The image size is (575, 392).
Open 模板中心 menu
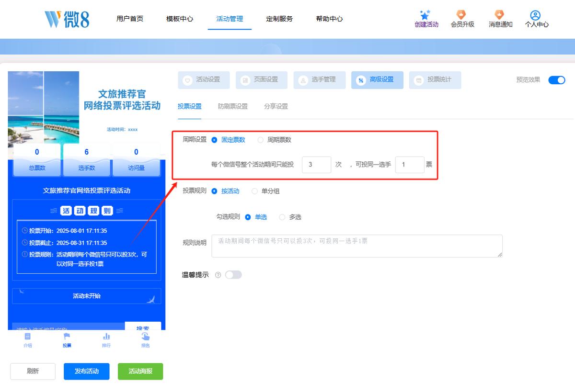click(180, 19)
